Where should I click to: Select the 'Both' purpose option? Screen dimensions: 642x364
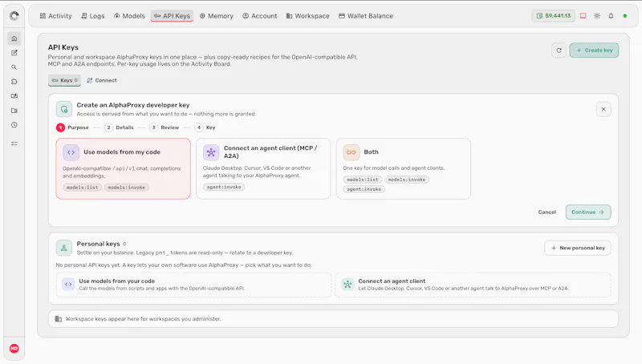point(404,168)
